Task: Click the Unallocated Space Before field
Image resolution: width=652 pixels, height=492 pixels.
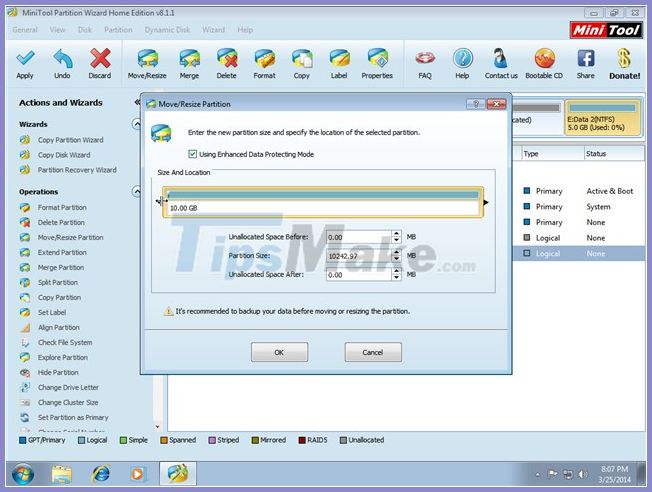Action: click(x=359, y=237)
